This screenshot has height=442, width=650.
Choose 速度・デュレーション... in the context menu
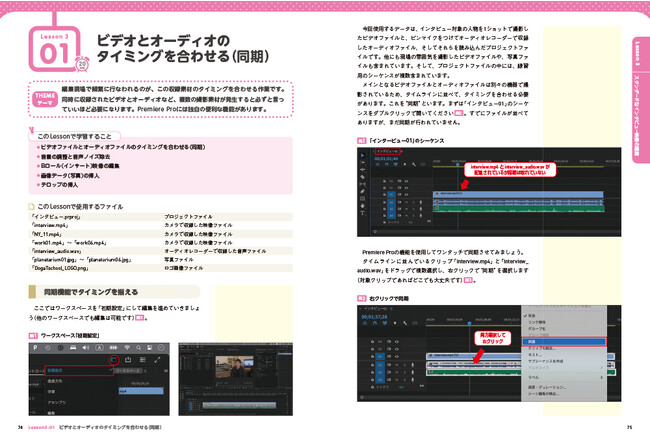point(547,388)
